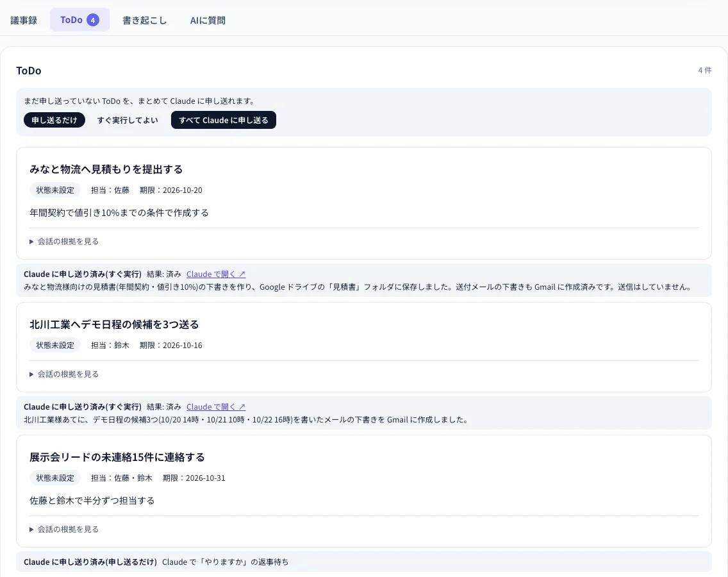The height and width of the screenshot is (577, 728).
Task: Open Claudeで開く link for みなと物流 result
Action: (216, 274)
